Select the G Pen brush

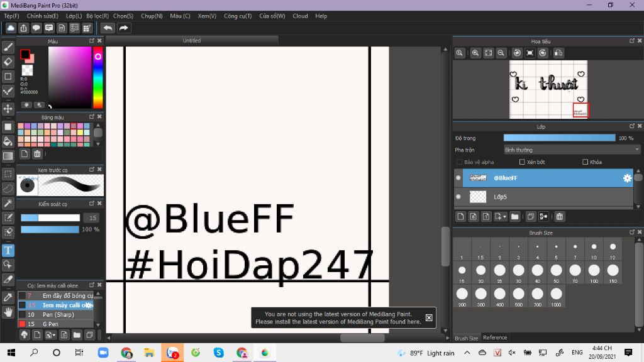click(x=55, y=324)
